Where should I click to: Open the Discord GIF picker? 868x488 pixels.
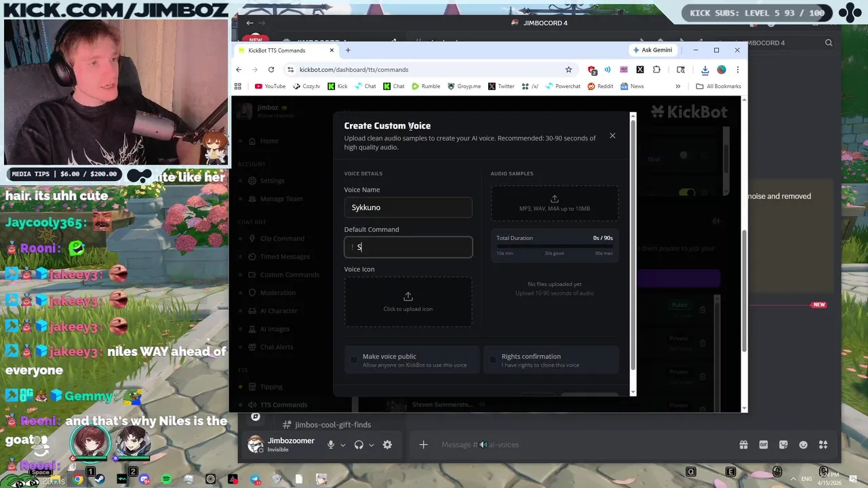(x=764, y=445)
